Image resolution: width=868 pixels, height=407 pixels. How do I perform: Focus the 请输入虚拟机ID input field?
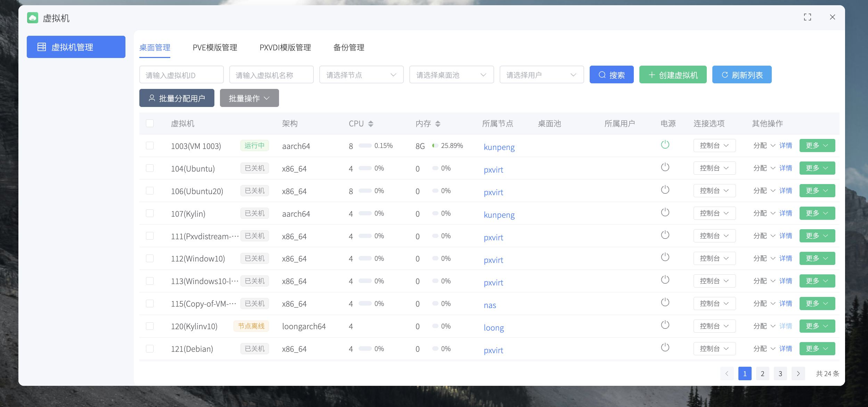(181, 75)
